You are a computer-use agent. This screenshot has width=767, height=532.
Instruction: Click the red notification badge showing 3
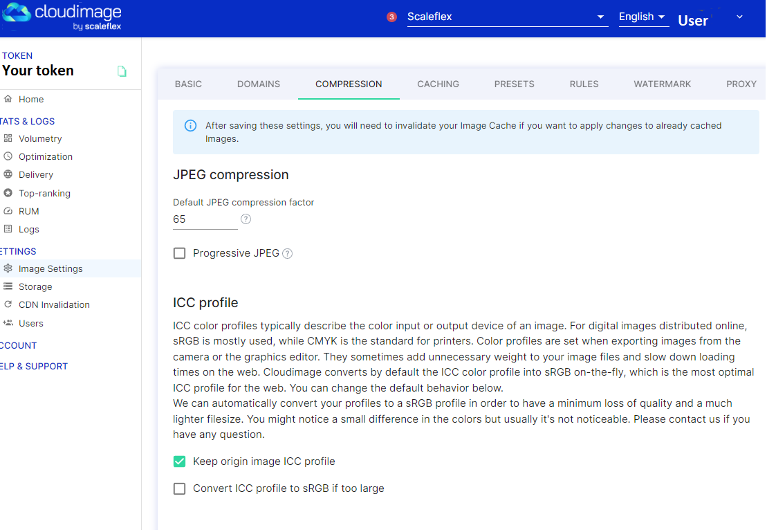pyautogui.click(x=391, y=17)
